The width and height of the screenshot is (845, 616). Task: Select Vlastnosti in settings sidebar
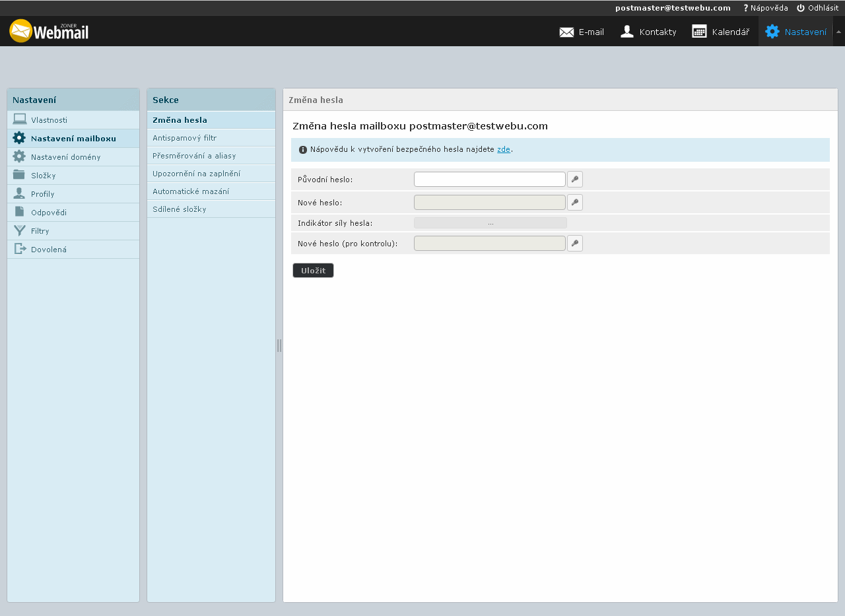pyautogui.click(x=49, y=120)
